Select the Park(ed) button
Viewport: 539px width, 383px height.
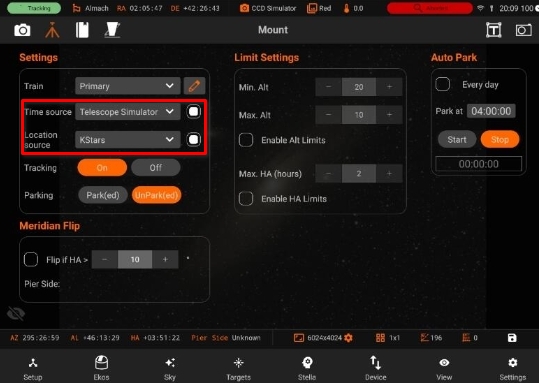pos(103,195)
